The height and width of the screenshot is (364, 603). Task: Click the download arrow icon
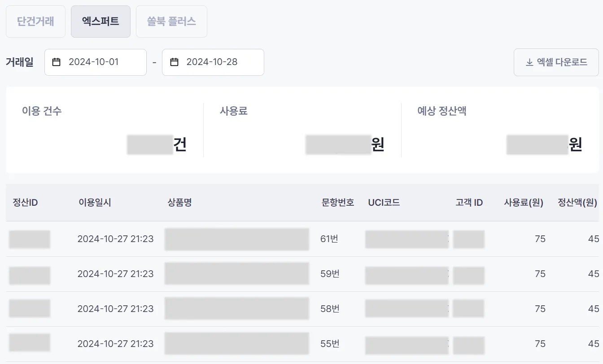[529, 62]
